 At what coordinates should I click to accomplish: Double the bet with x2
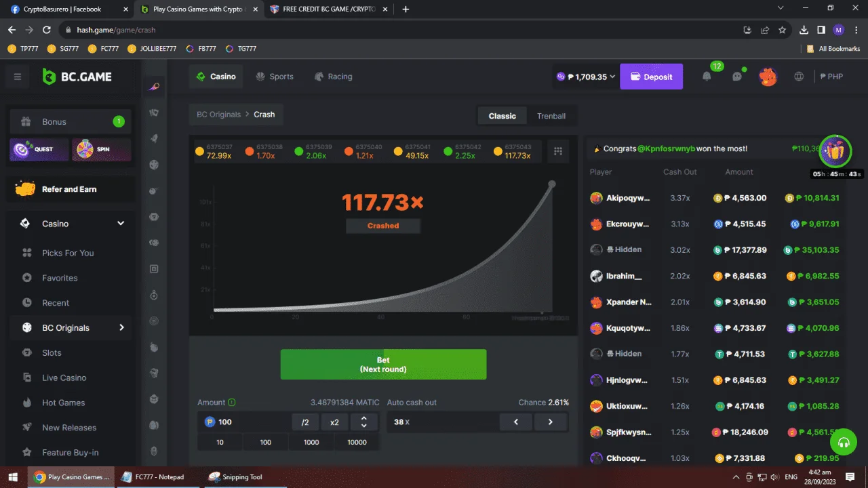point(334,422)
